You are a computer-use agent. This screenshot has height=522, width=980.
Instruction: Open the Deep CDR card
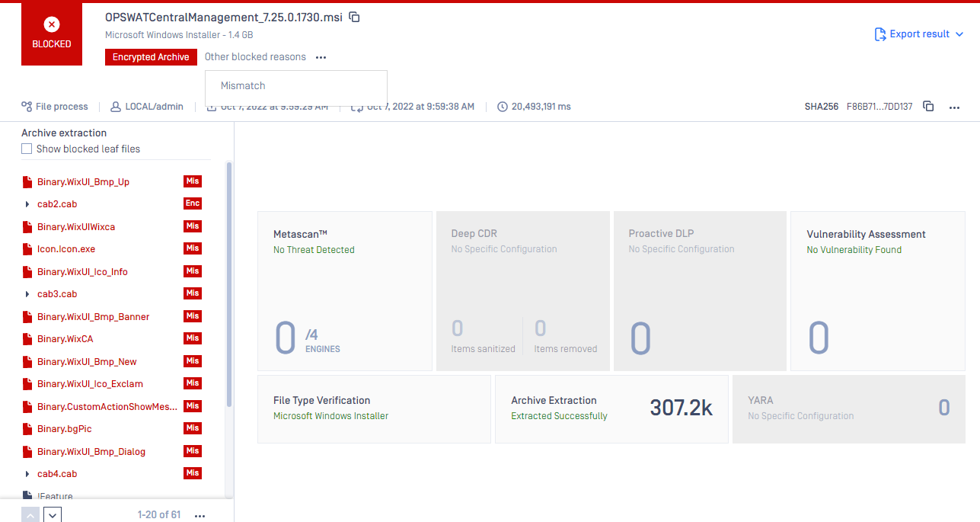point(523,291)
